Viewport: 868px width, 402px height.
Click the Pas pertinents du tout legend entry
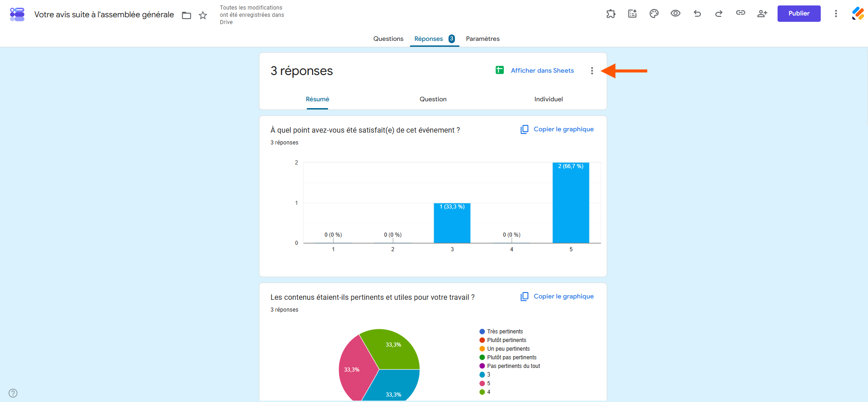510,366
